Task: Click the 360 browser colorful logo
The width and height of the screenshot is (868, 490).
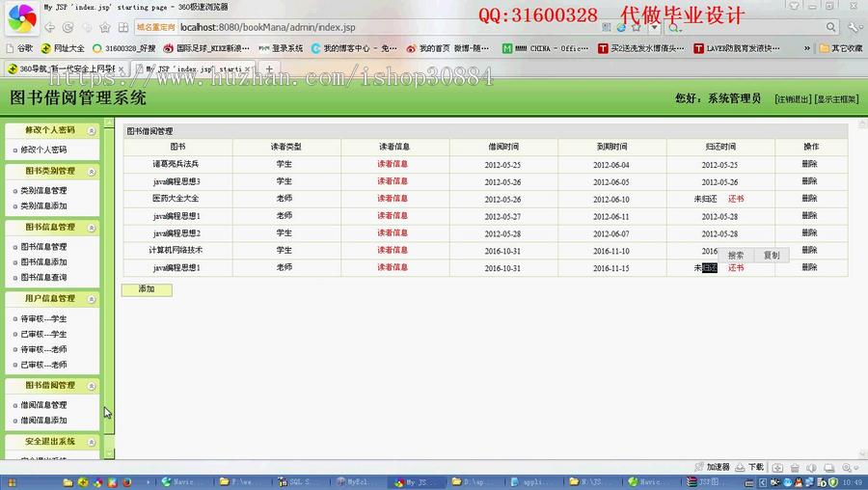Action: [x=21, y=17]
